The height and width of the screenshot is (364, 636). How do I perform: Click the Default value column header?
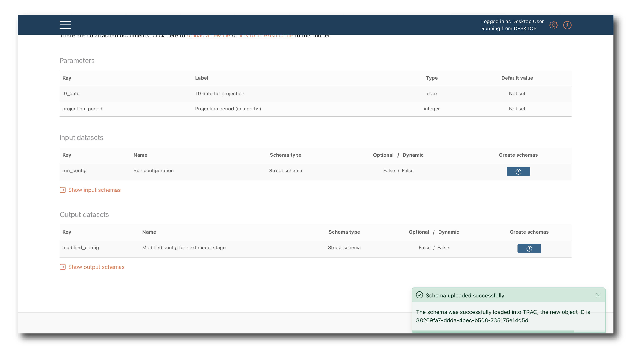tap(517, 78)
